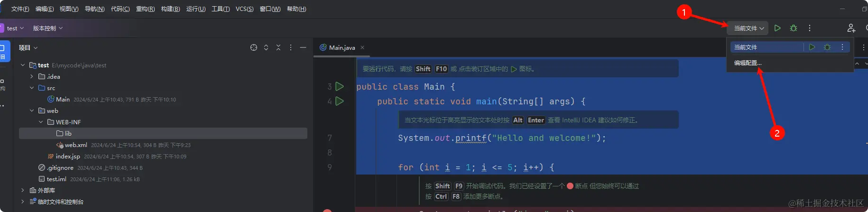Viewport: 868px width, 212px height.
Task: Run the current file with toolbar play icon
Action: coord(777,28)
